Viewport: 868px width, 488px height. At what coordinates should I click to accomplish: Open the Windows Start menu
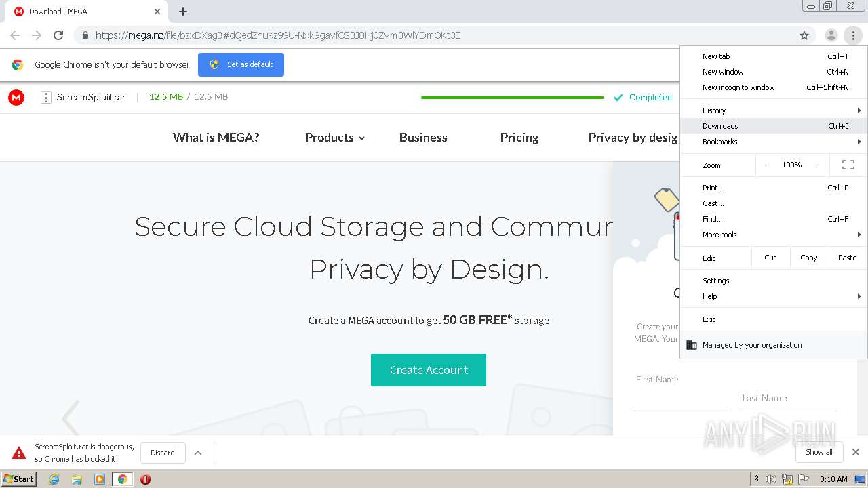(18, 479)
